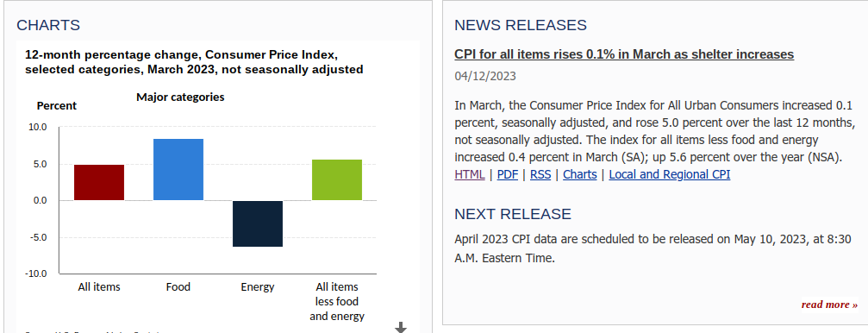The image size is (868, 333).
Task: Click the NEXT RELEASE section heading
Action: click(513, 215)
